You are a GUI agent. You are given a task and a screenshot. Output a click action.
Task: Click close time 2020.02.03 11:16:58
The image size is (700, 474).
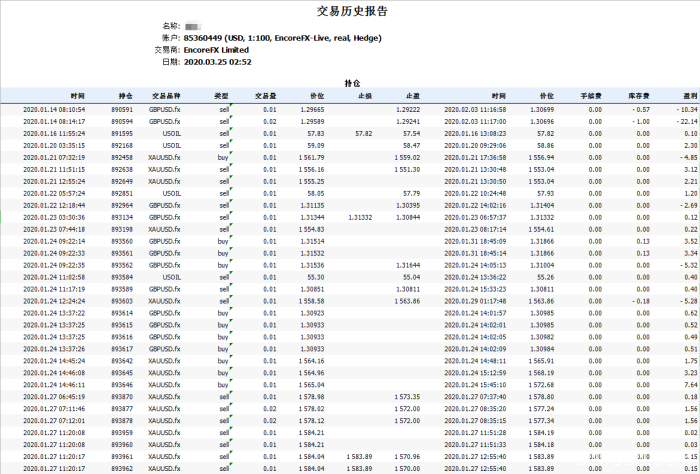475,109
